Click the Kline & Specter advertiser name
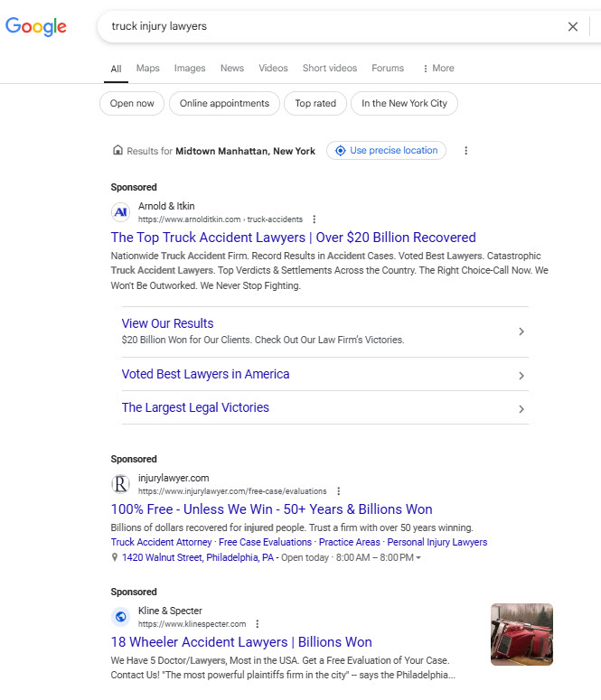 pyautogui.click(x=170, y=611)
